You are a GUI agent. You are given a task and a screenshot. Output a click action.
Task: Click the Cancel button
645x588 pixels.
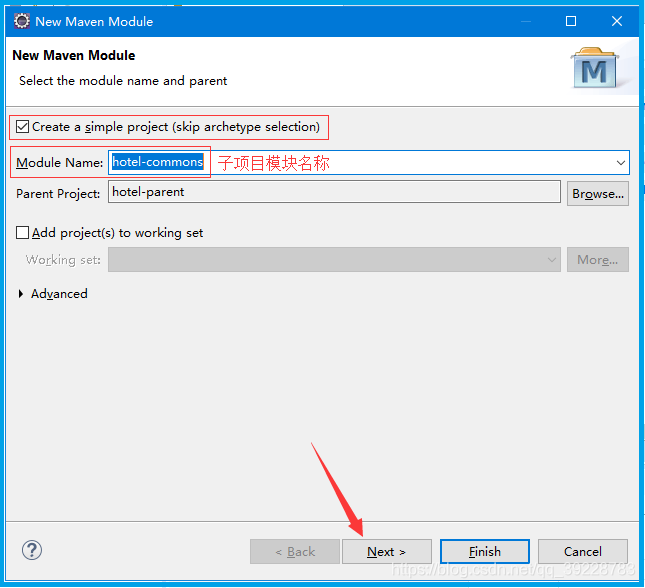pyautogui.click(x=582, y=551)
